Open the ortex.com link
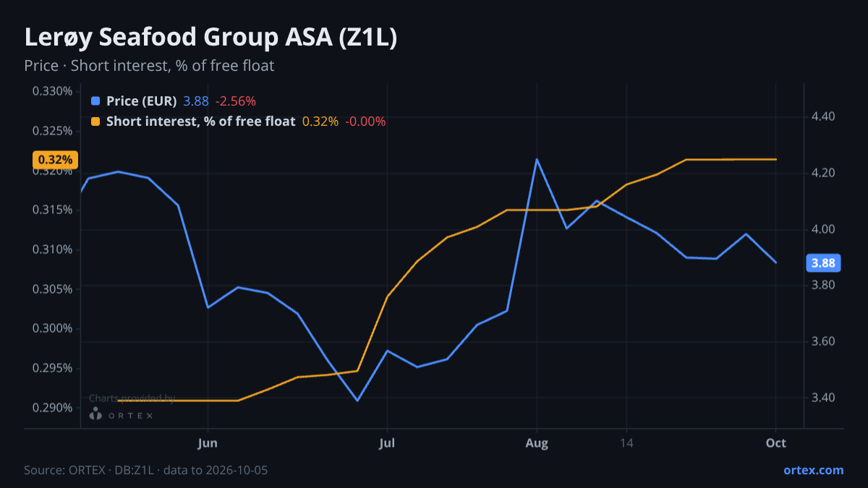This screenshot has height=488, width=868. tap(813, 470)
